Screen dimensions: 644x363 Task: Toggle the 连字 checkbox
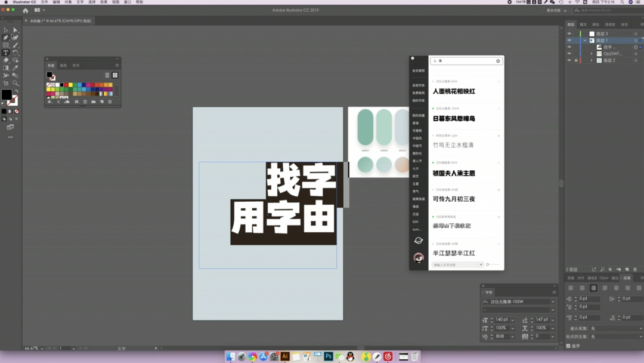tap(568, 346)
